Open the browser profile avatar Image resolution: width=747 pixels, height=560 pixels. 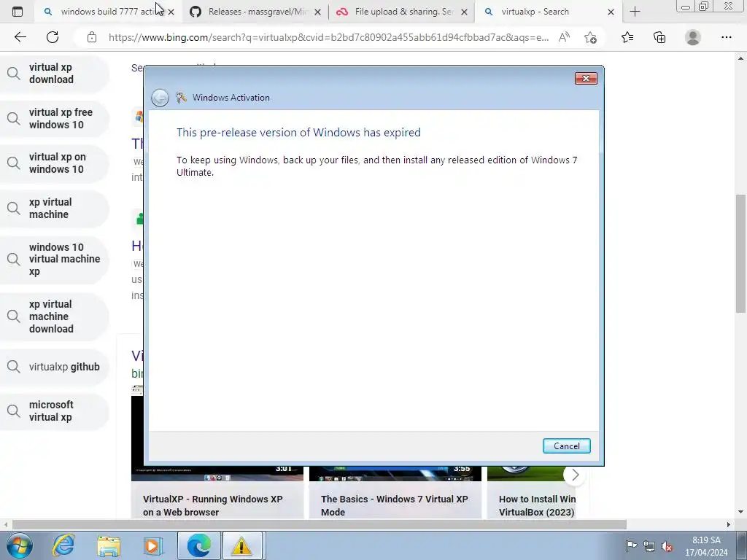[x=693, y=37]
